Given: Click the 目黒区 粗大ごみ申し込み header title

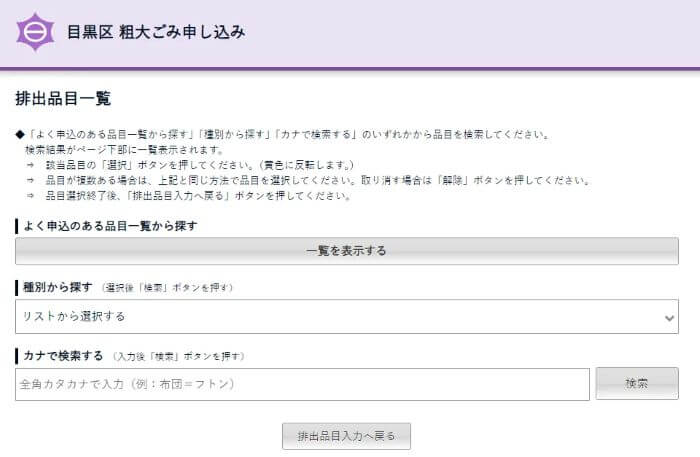Looking at the screenshot, I should pyautogui.click(x=156, y=32).
